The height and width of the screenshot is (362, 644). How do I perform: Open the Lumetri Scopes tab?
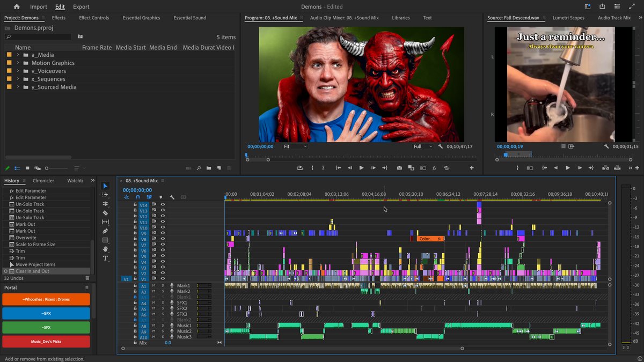tap(568, 18)
